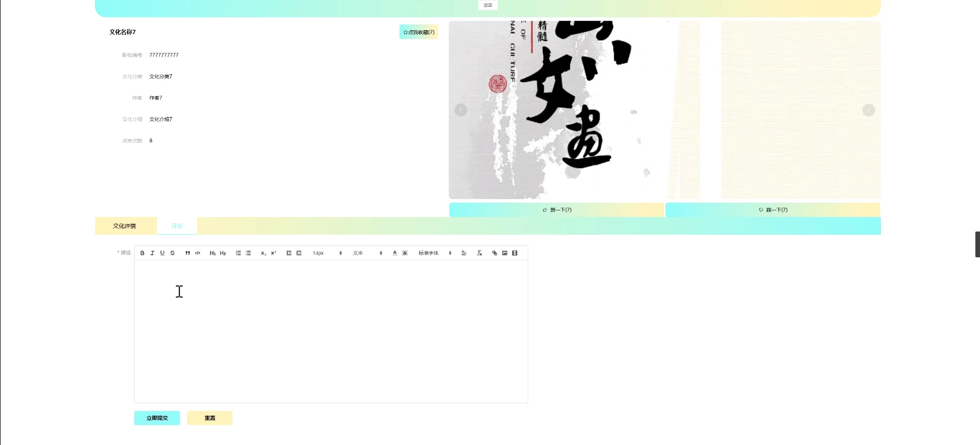Select the title text 文化名称7
The height and width of the screenshot is (445, 980).
[123, 32]
